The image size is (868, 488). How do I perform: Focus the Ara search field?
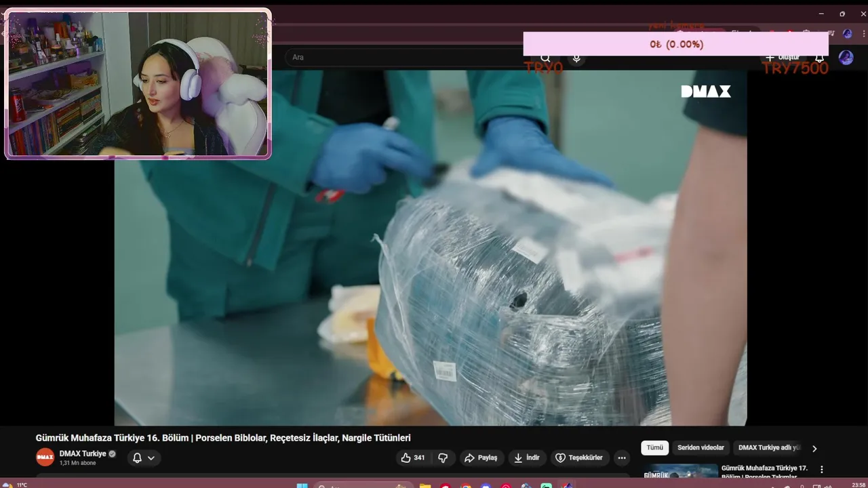tap(407, 58)
